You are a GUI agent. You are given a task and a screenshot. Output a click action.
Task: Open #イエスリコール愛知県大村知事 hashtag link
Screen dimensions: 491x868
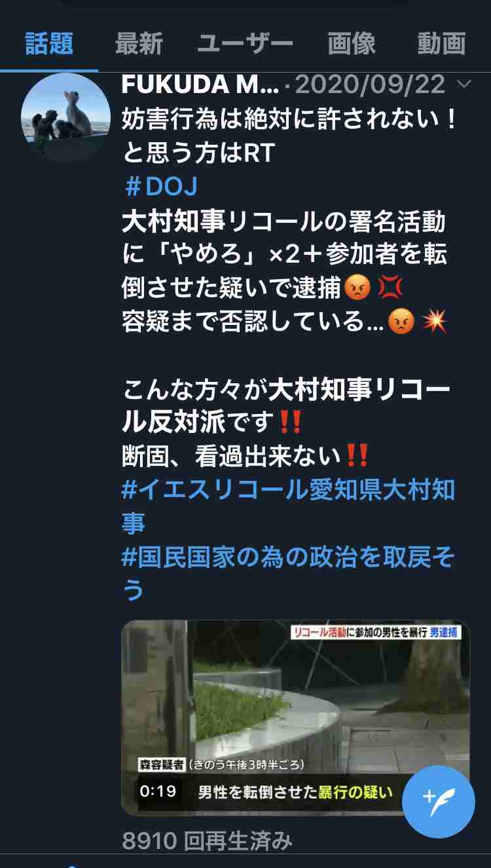pyautogui.click(x=288, y=506)
